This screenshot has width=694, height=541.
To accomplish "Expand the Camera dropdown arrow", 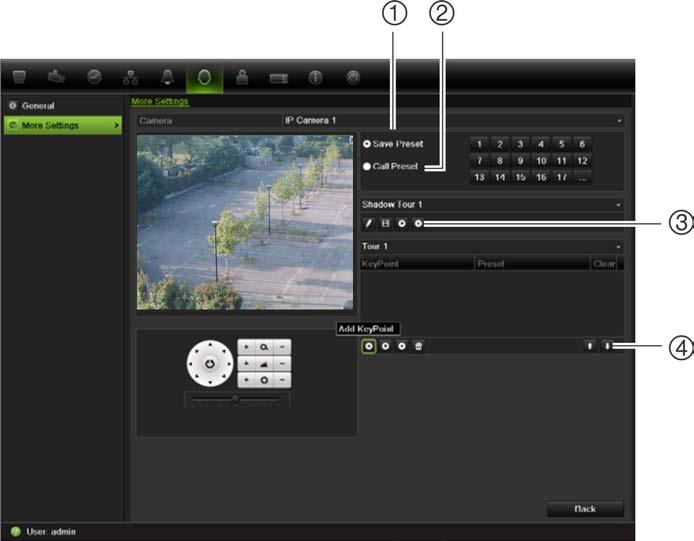I will click(619, 121).
